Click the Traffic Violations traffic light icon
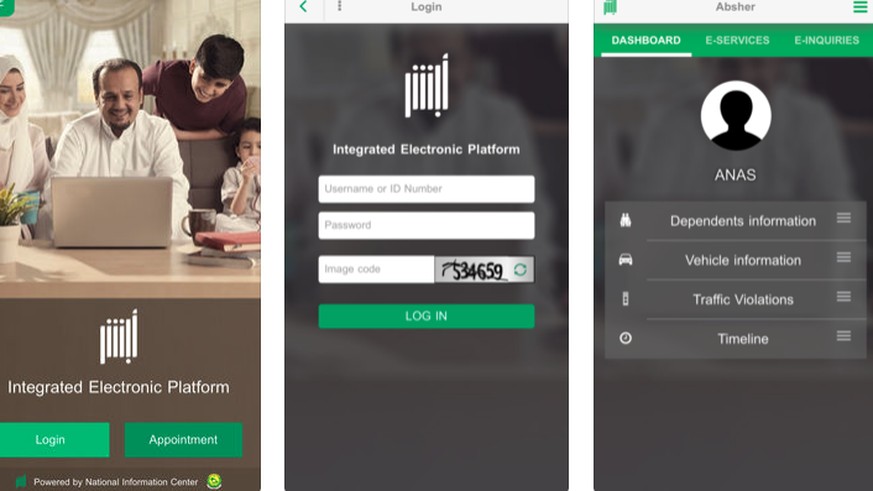 (x=625, y=299)
